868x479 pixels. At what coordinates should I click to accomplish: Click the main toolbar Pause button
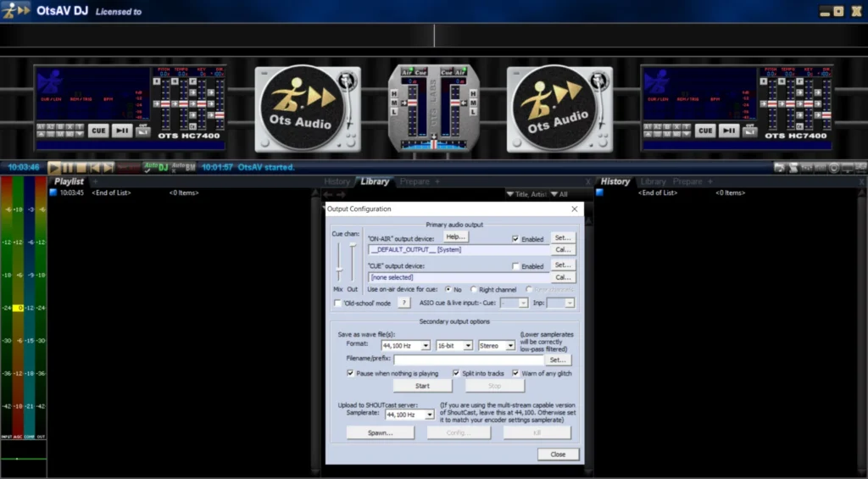click(68, 167)
